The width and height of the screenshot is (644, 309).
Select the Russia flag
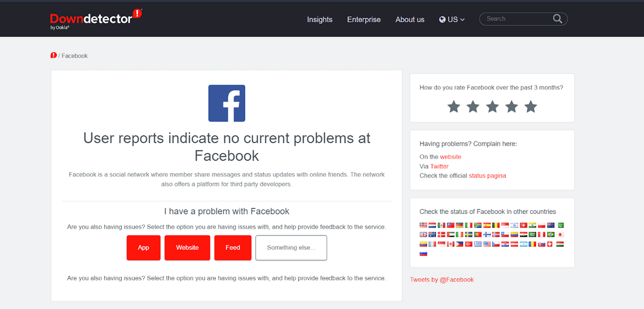coord(423,253)
